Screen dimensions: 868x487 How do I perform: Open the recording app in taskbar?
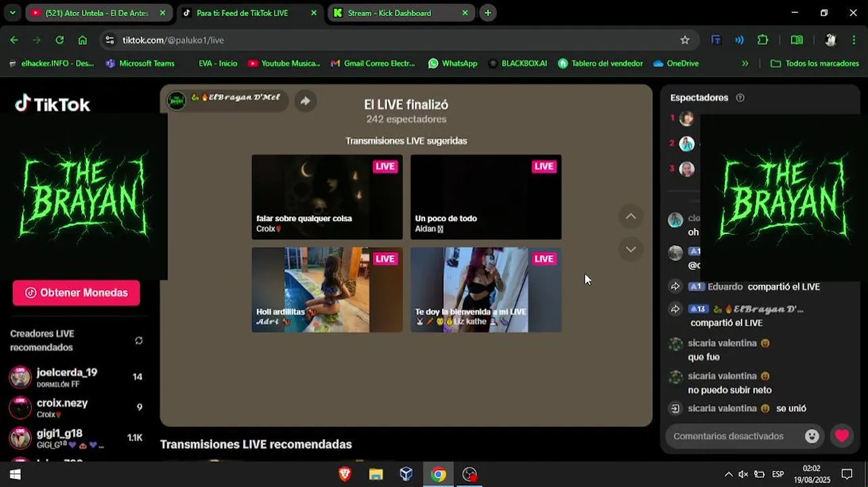(x=470, y=474)
